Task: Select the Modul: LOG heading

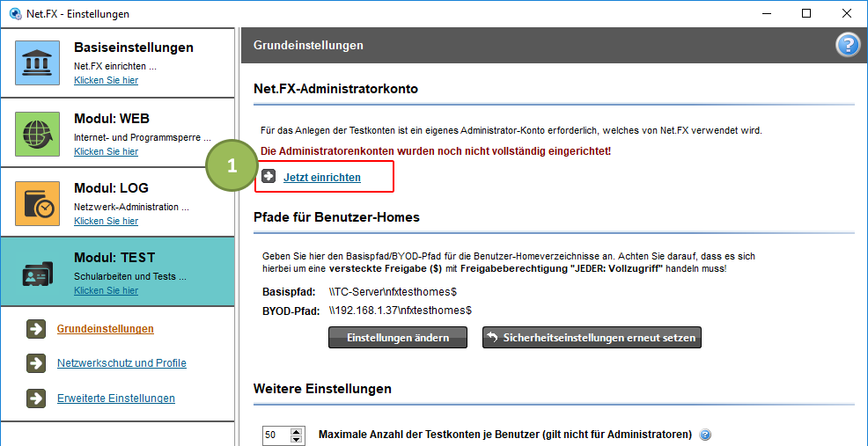Action: click(x=111, y=188)
